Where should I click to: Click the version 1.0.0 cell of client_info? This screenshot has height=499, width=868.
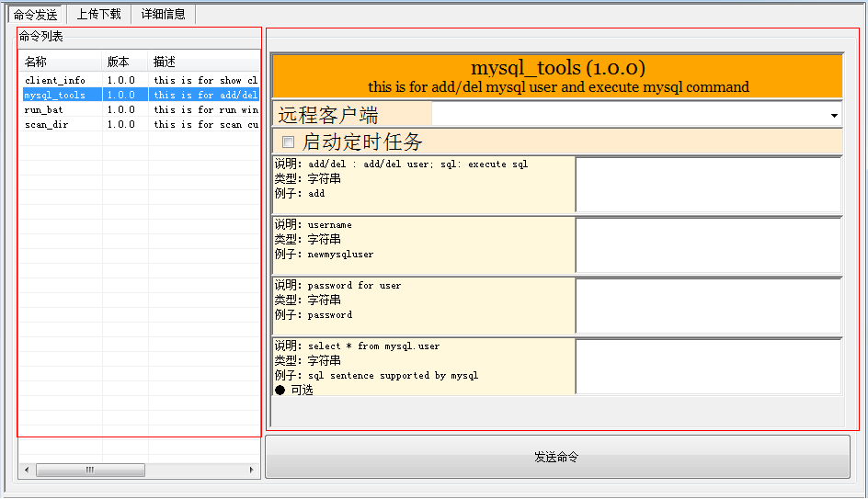pyautogui.click(x=121, y=80)
